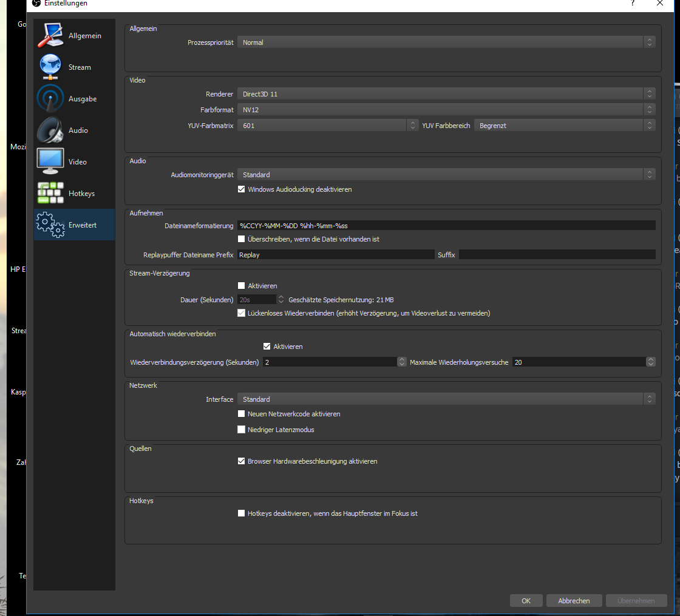
Task: Select the Hotkeys settings tab
Action: point(74,194)
